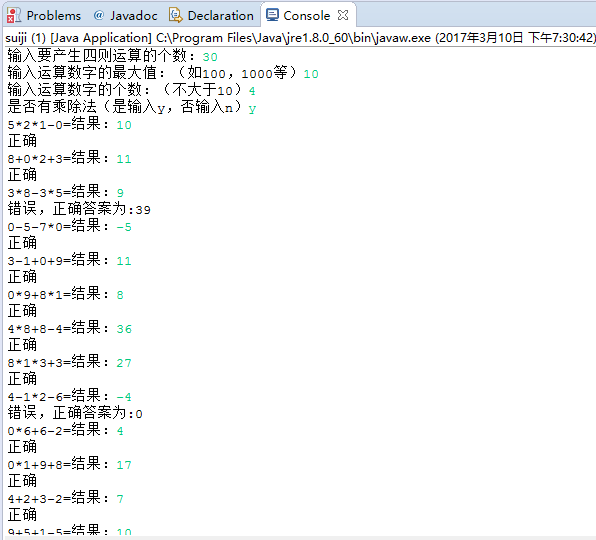Viewport: 596px width, 540px height.
Task: Click the expression 0-5-7*0= line
Action: (x=70, y=226)
